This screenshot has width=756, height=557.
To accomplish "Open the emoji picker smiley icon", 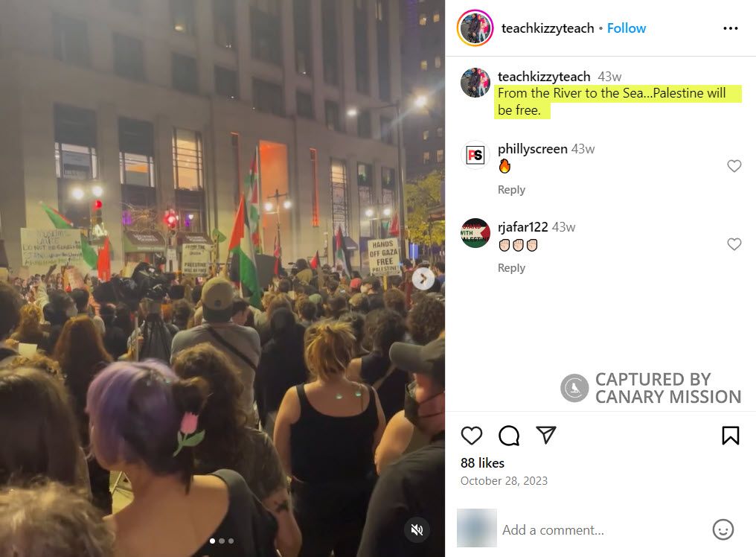I will pyautogui.click(x=723, y=529).
